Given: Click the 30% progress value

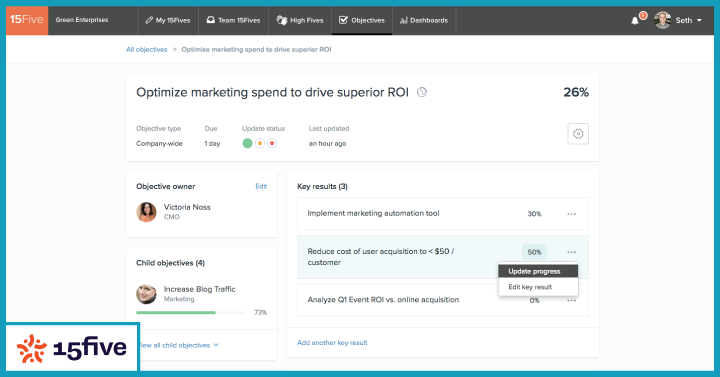Looking at the screenshot, I should [534, 214].
